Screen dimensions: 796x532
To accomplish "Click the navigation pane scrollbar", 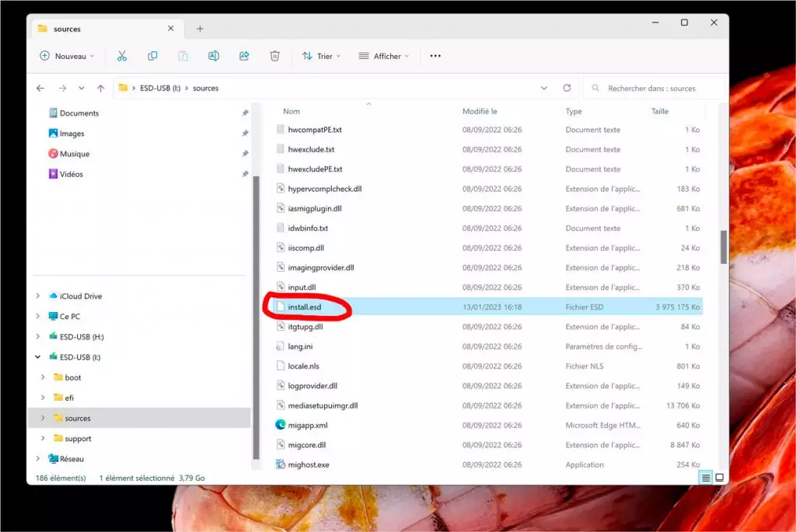I will (256, 318).
